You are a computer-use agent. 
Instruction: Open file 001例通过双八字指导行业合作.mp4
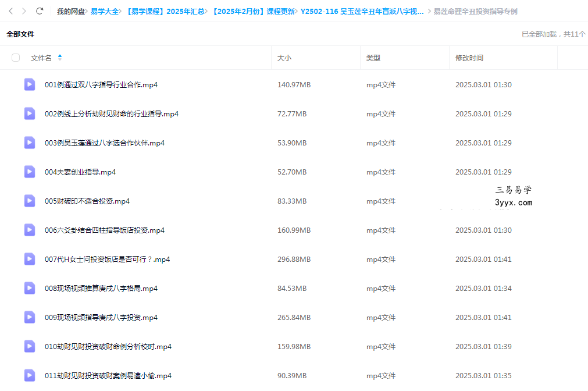click(x=101, y=85)
